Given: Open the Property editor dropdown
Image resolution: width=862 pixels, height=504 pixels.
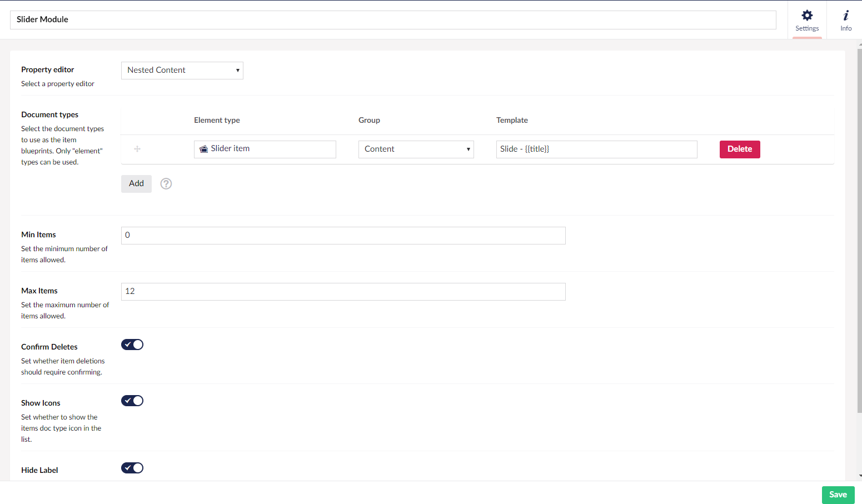Looking at the screenshot, I should click(182, 71).
